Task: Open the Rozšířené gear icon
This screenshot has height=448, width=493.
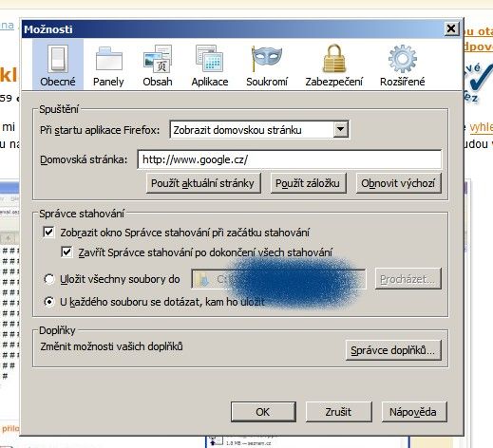Action: pyautogui.click(x=402, y=59)
